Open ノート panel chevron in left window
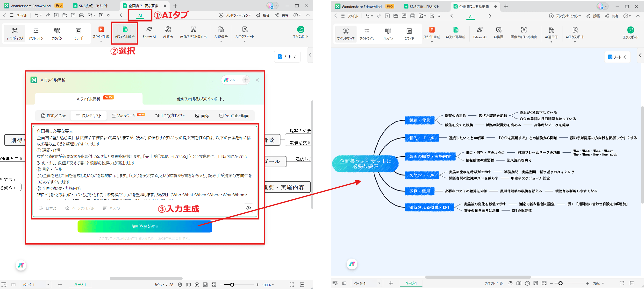The image size is (644, 289). click(295, 57)
